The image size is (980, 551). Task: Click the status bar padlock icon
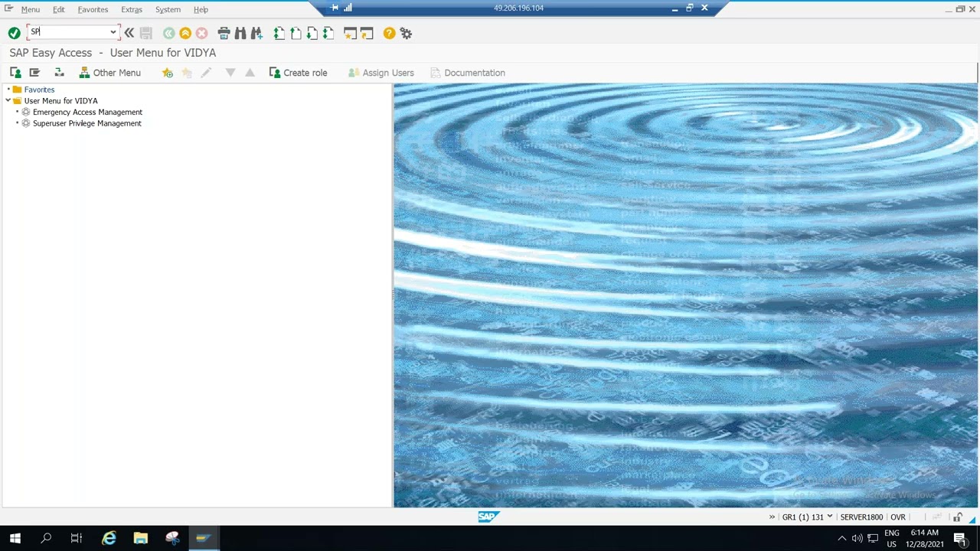[x=958, y=517]
